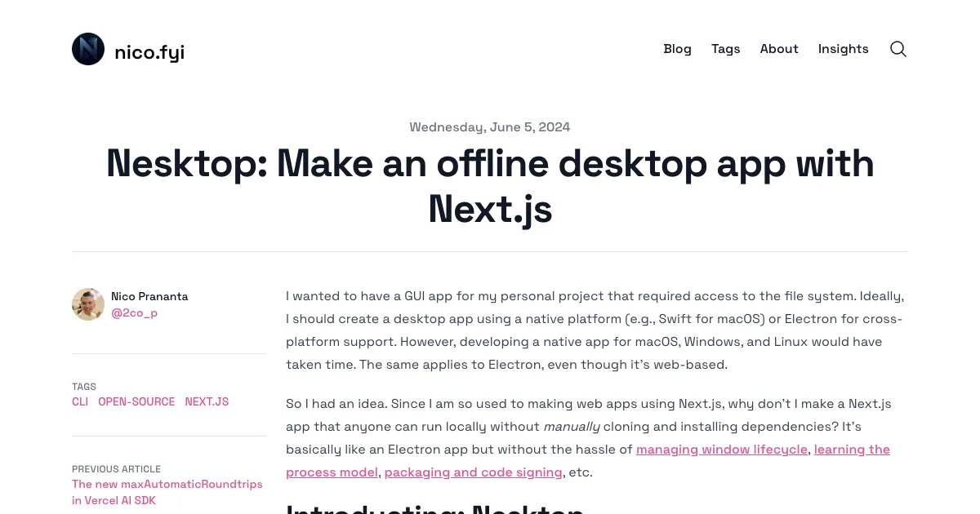
Task: Open the Tags nav item
Action: coord(725,49)
